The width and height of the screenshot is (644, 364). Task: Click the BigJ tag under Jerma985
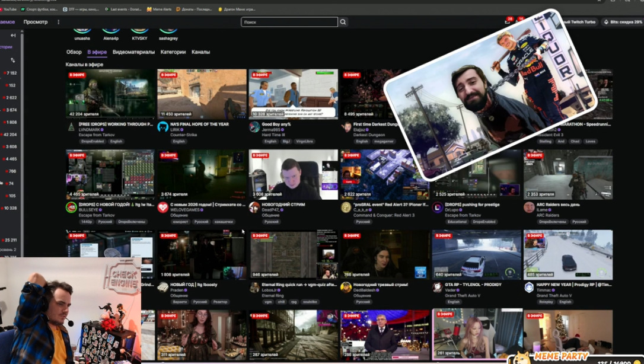pyautogui.click(x=286, y=142)
